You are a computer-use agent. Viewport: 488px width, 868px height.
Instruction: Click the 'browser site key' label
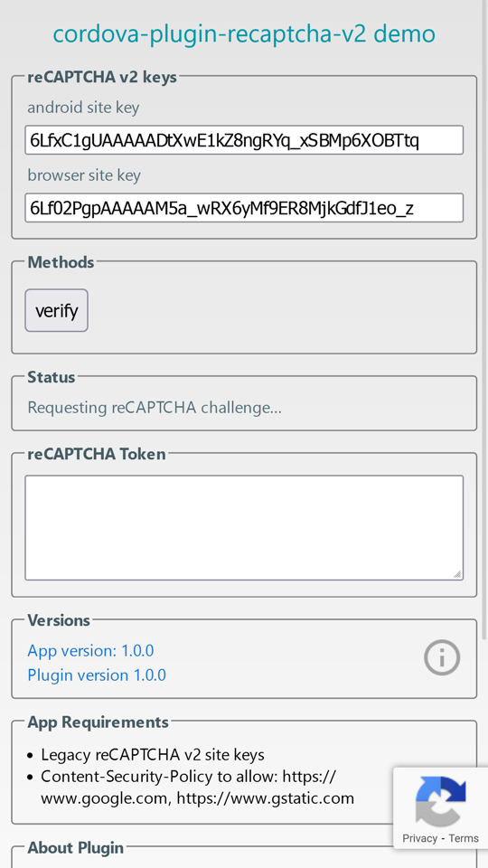pyautogui.click(x=84, y=175)
